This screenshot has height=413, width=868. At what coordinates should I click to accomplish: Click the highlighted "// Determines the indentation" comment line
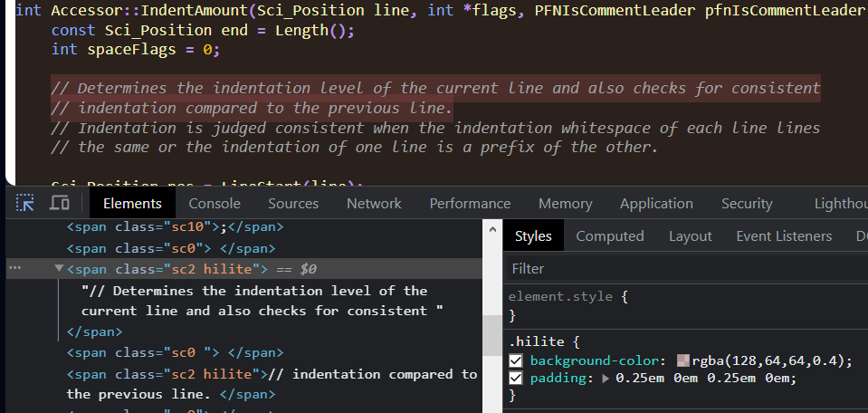click(435, 89)
